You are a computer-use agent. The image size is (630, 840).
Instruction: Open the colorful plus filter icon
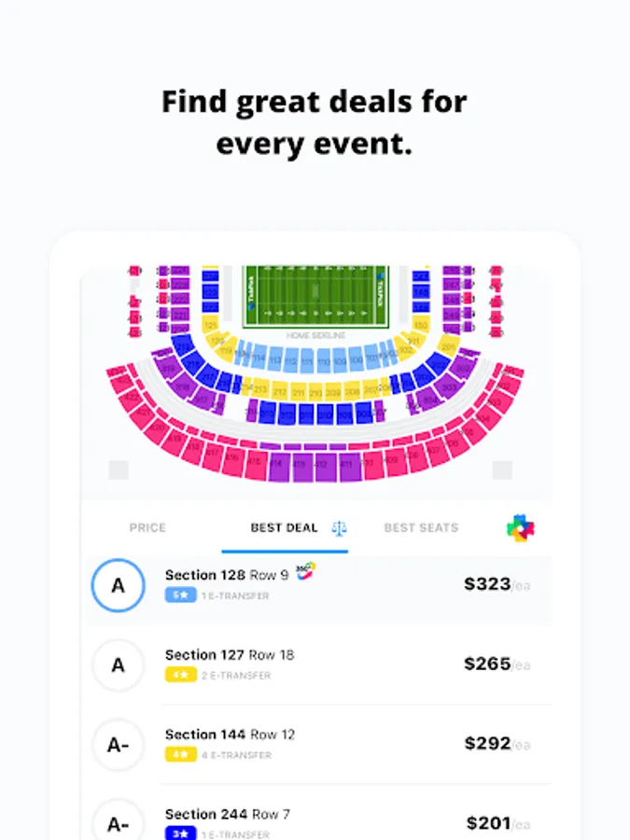coord(520,527)
